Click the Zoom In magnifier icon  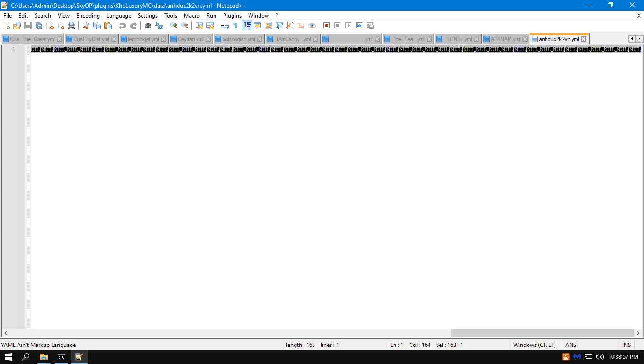tap(174, 26)
